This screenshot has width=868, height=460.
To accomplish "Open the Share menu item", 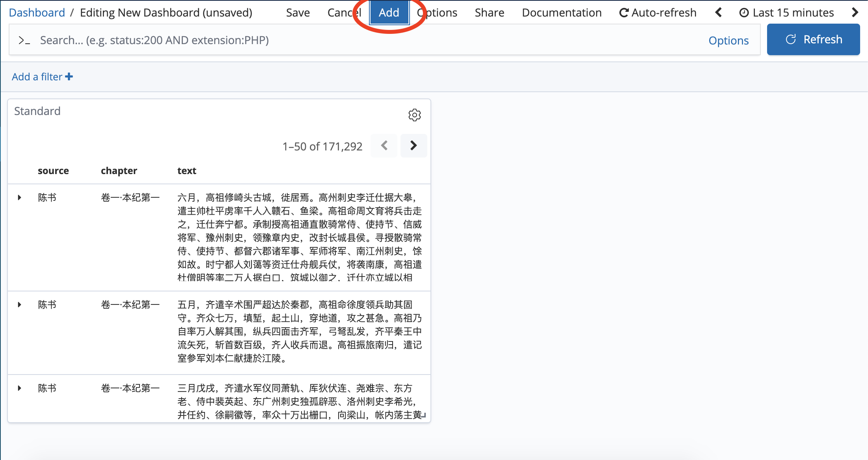I will click(489, 13).
